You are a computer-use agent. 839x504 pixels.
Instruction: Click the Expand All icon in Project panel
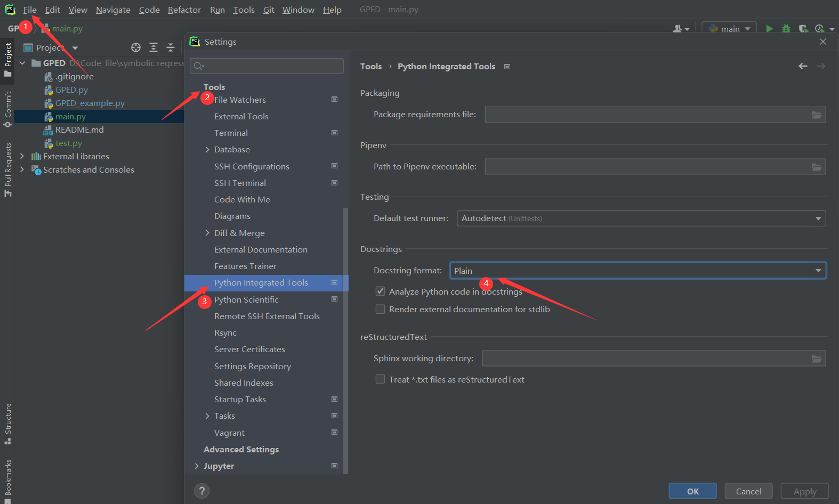tap(154, 47)
